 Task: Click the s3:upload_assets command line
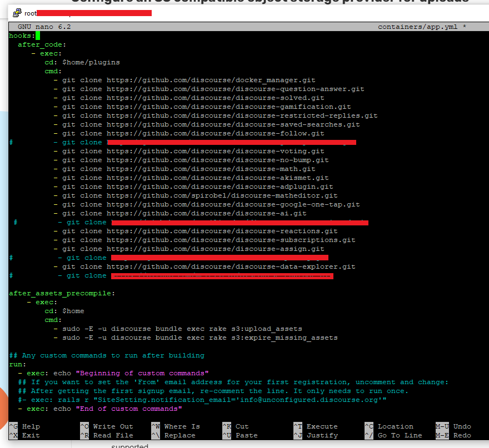pos(178,329)
